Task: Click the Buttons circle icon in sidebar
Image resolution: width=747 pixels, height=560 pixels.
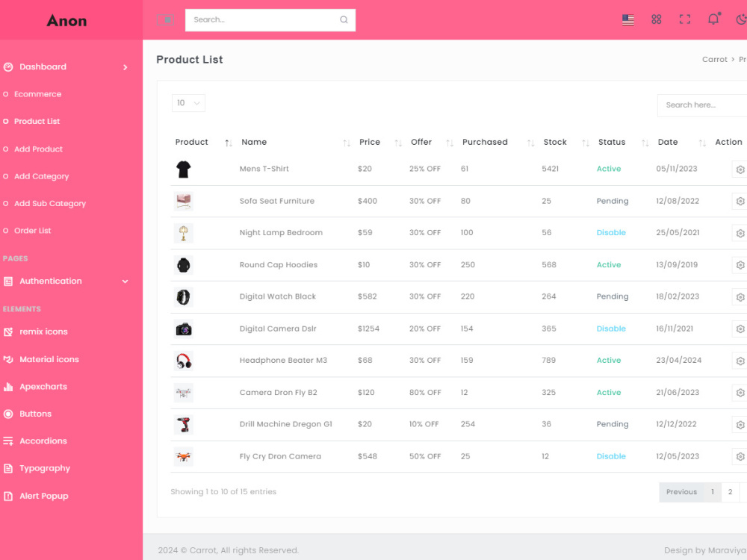Action: coord(8,414)
